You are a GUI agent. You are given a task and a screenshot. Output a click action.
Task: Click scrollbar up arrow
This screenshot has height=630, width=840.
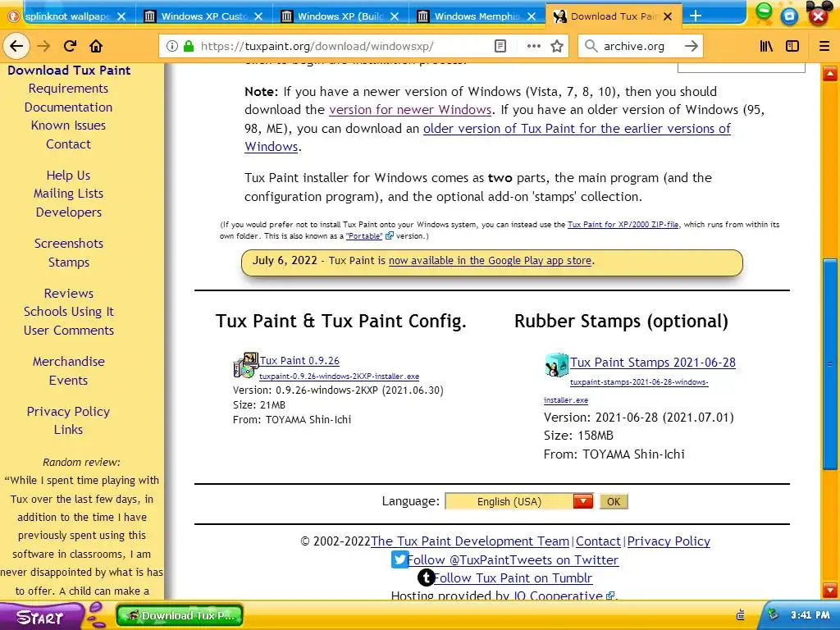[x=830, y=73]
